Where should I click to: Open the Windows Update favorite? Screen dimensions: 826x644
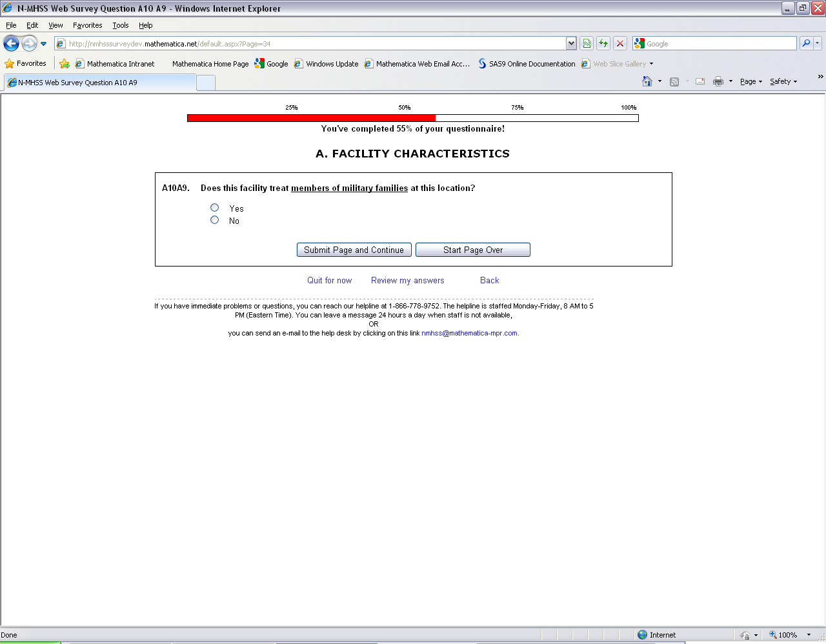(x=326, y=63)
